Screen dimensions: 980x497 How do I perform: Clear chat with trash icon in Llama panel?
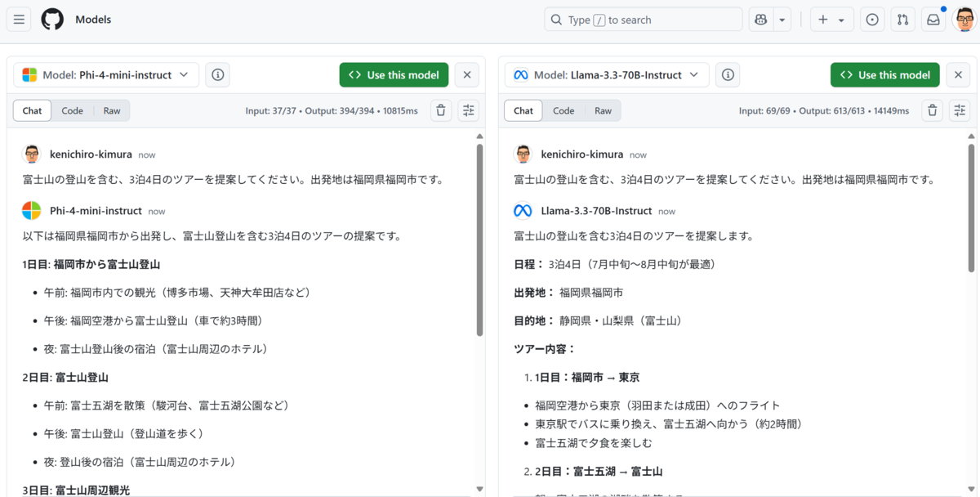[933, 110]
